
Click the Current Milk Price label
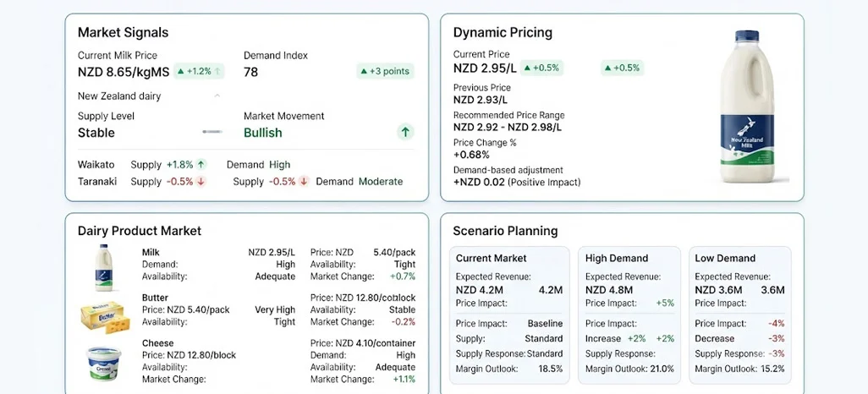(118, 55)
